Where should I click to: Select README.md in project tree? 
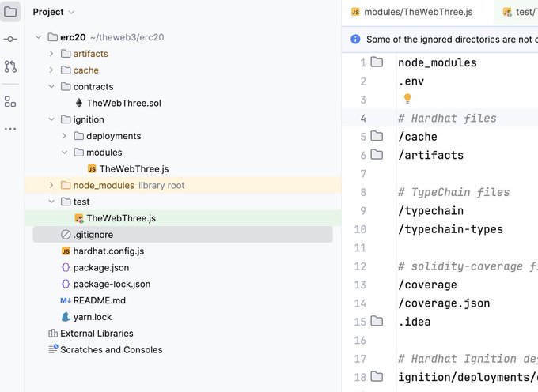[99, 300]
